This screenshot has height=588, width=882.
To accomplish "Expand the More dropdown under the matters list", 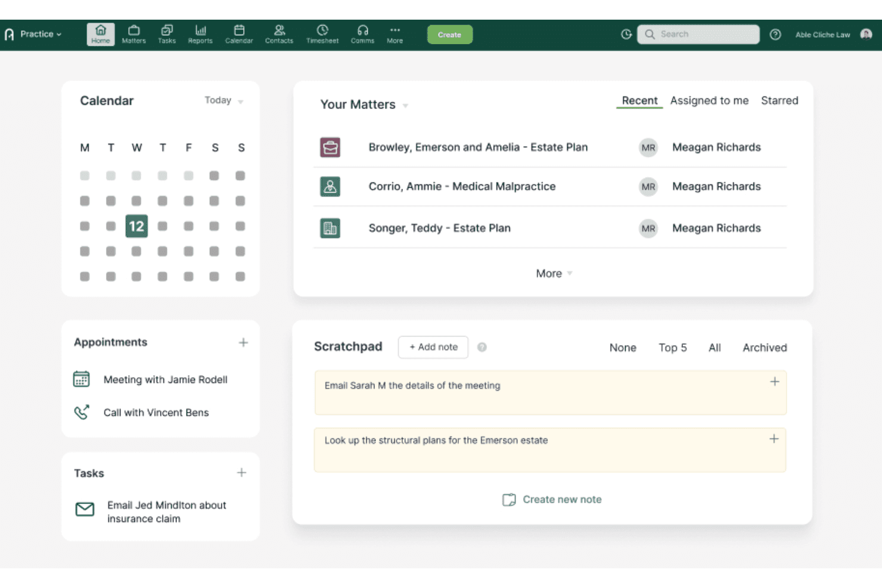I will [554, 273].
